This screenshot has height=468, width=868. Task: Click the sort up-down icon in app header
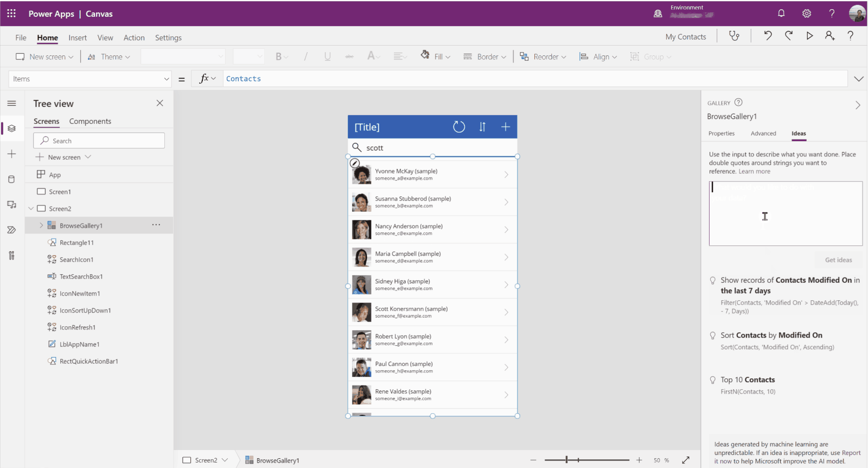click(482, 127)
